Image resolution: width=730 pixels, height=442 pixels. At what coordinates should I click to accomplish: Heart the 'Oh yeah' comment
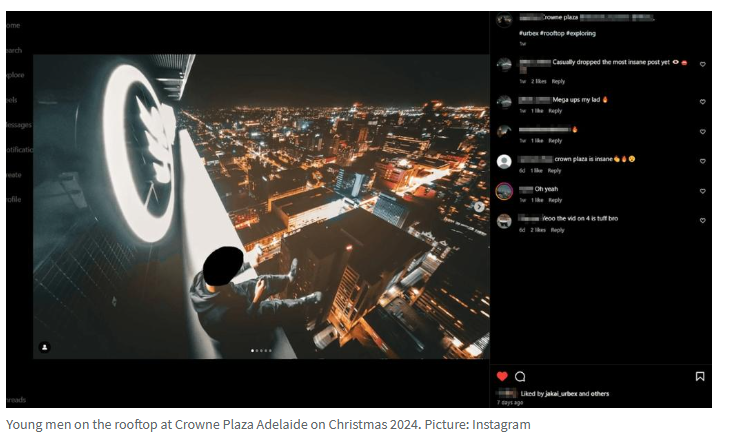pos(702,190)
